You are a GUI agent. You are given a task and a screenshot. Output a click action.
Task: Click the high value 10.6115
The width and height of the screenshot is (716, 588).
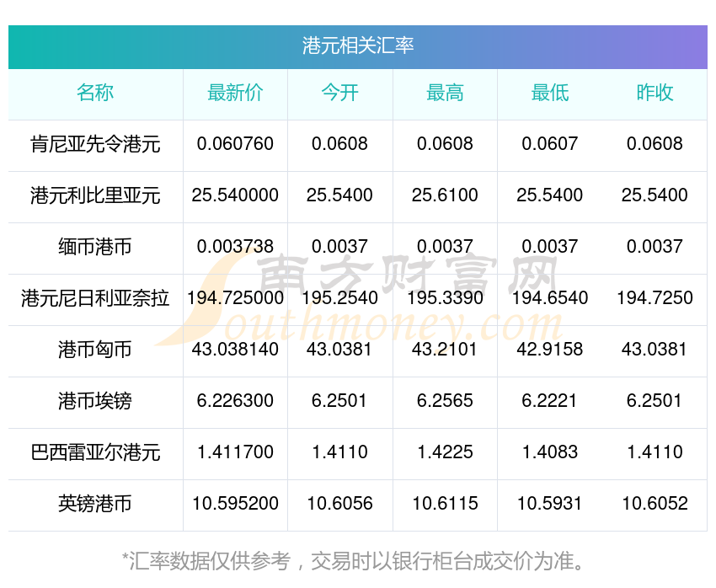coord(445,503)
